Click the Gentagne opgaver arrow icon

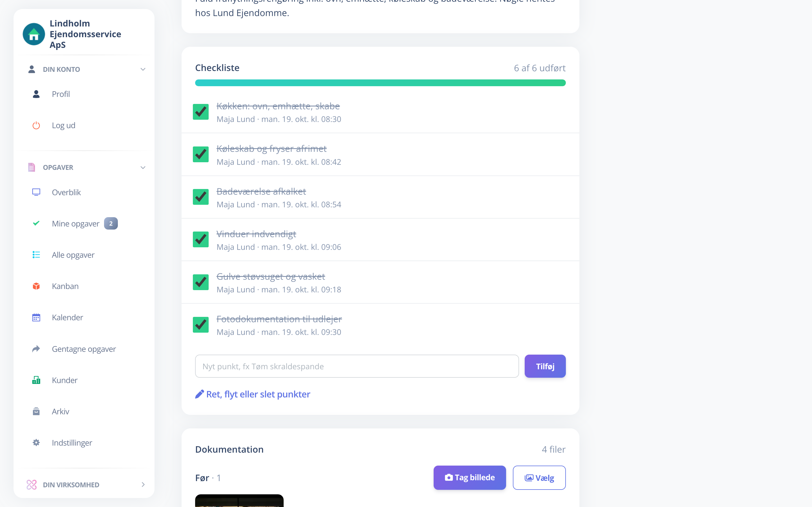tap(36, 349)
